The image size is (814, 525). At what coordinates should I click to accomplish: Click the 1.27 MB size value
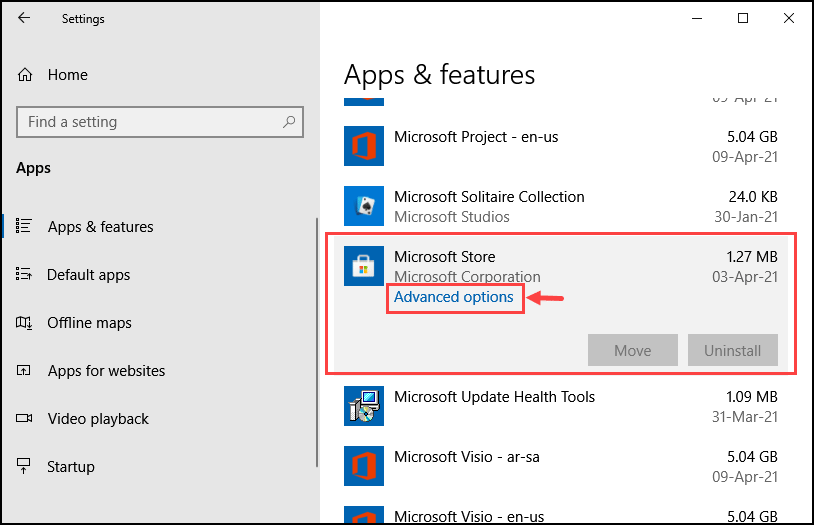pos(752,257)
